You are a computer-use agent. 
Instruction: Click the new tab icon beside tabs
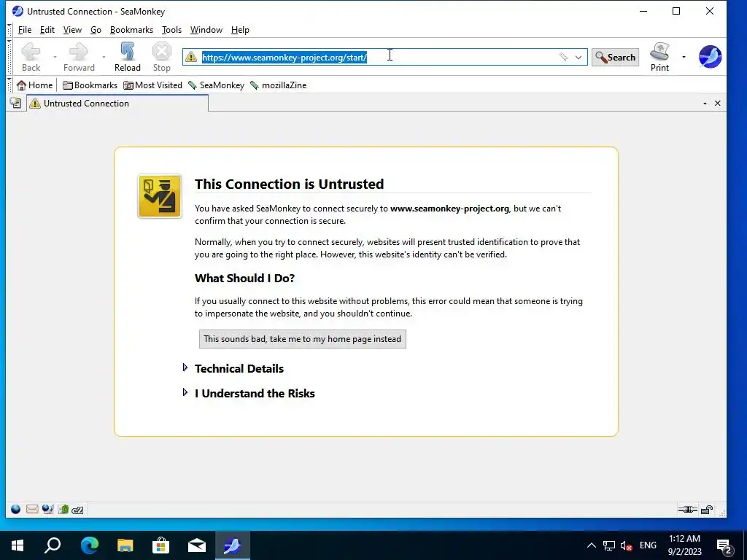(16, 103)
